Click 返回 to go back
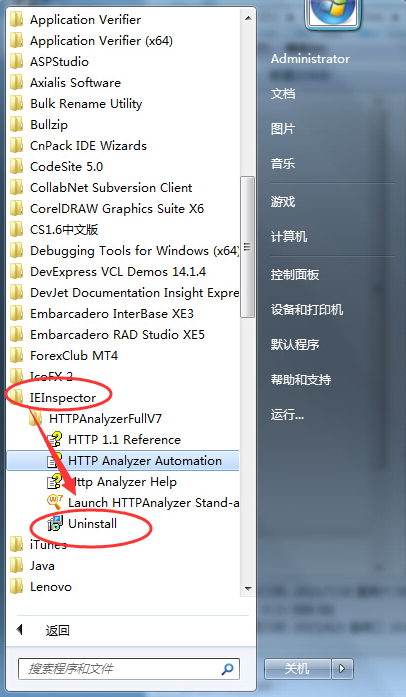This screenshot has width=406, height=697. pos(57,630)
